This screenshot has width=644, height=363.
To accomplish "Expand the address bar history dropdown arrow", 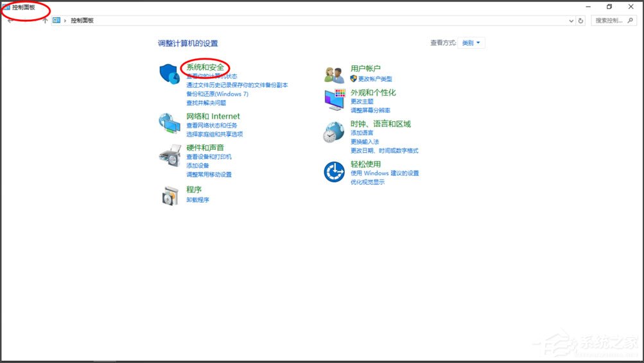I will 571,21.
